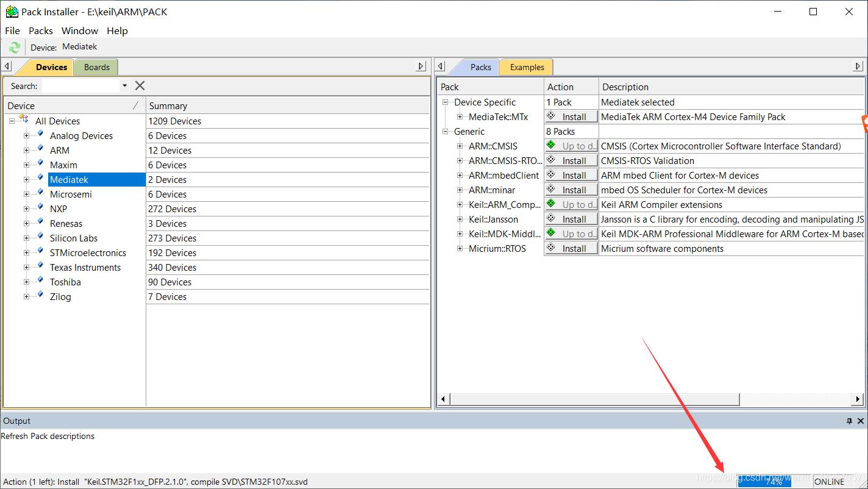
Task: Click the ONLINE status indicator
Action: pyautogui.click(x=830, y=482)
